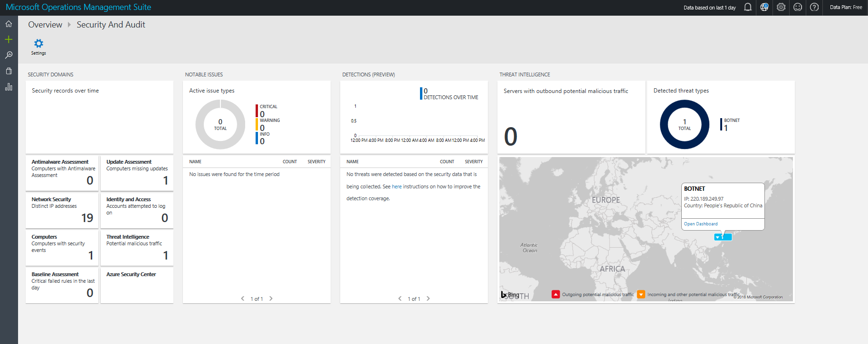Image resolution: width=868 pixels, height=344 pixels.
Task: Click red outgoing malicious traffic legend icon
Action: 555,294
